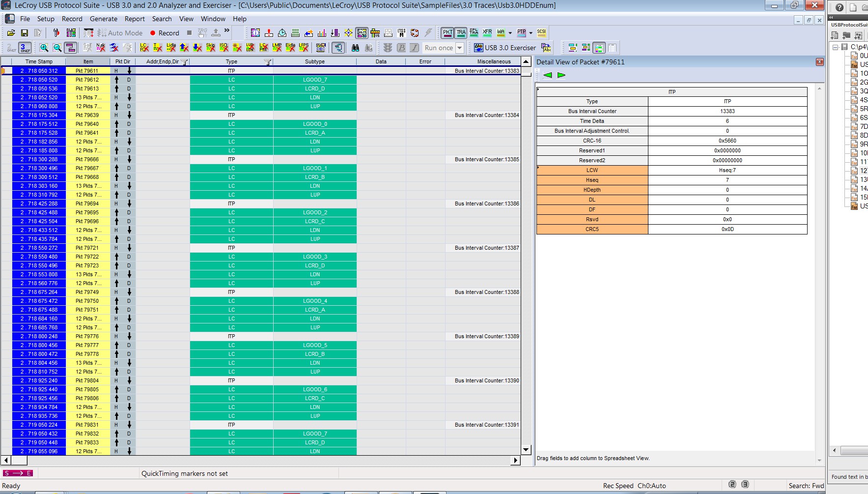868x494 pixels.
Task: Open the Bus Utilization bar chart icon
Action: [x=322, y=33]
